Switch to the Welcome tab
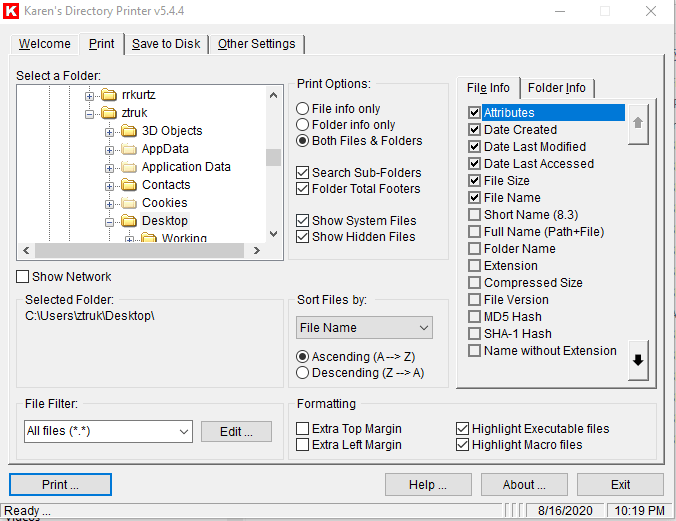676x521 pixels. (x=44, y=44)
